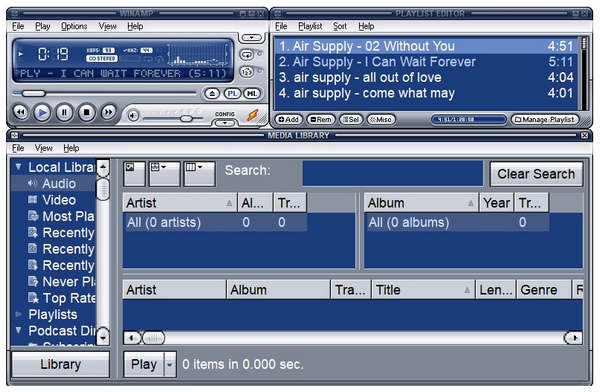Click the Sel button in Playlist Editor

[x=351, y=120]
